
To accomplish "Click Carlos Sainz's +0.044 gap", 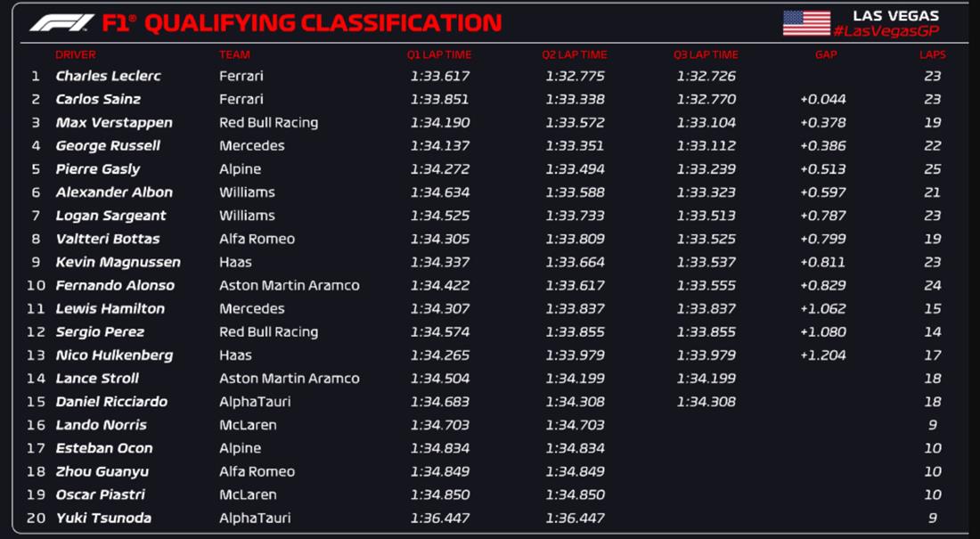I will (x=822, y=100).
